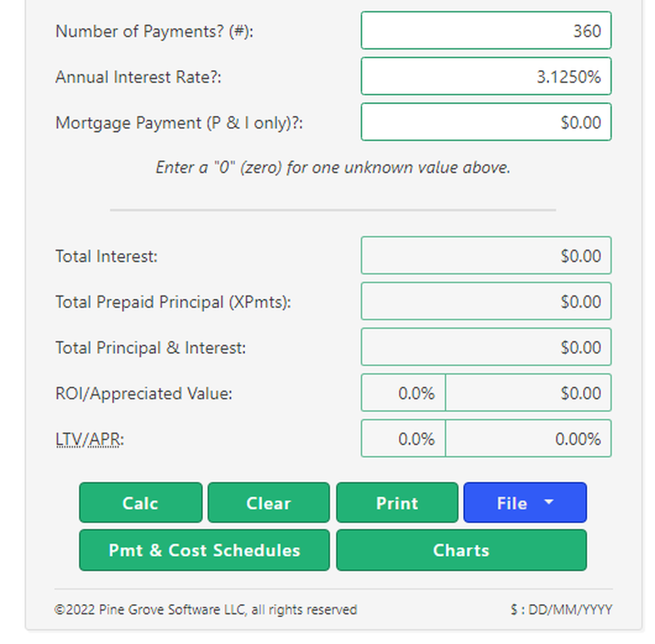Screen dimensions: 655x644
Task: Click the LTV/APR abbreviation label
Action: coord(89,440)
